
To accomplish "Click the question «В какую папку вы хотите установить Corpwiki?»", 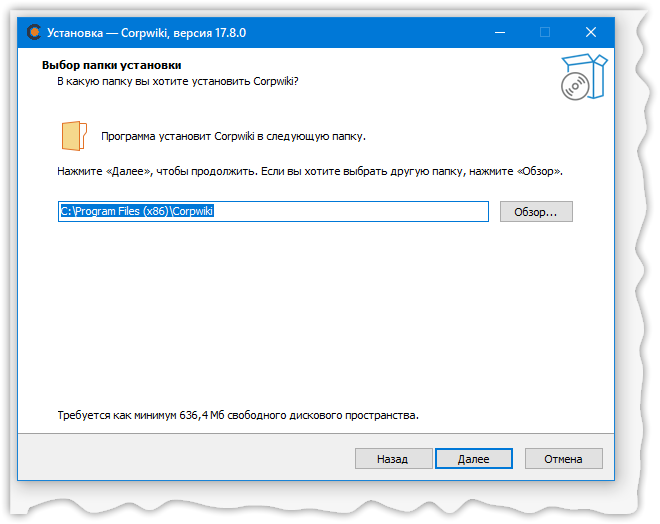I will pos(177,81).
